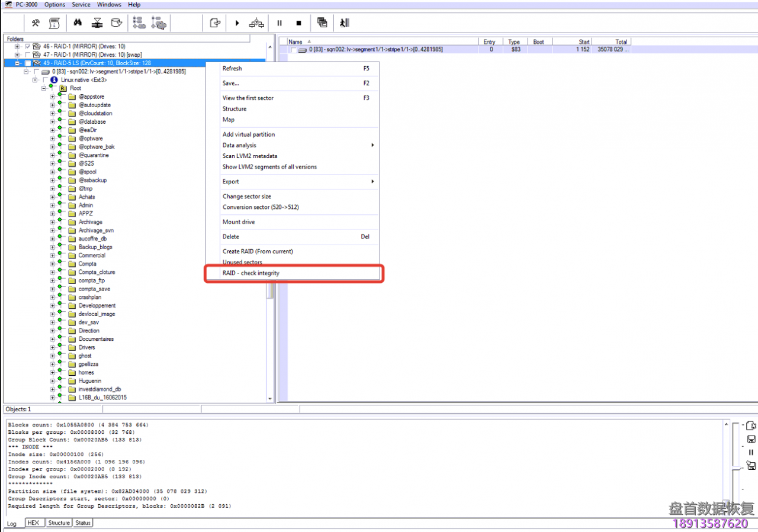Click the exit running-man icon in toolbar
Image resolution: width=758 pixels, height=532 pixels.
(x=345, y=23)
